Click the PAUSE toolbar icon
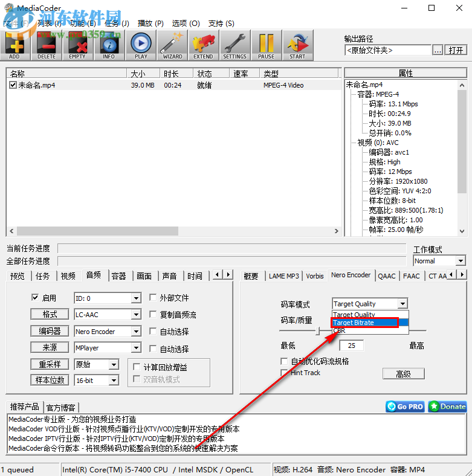The height and width of the screenshot is (476, 472). pos(266,45)
